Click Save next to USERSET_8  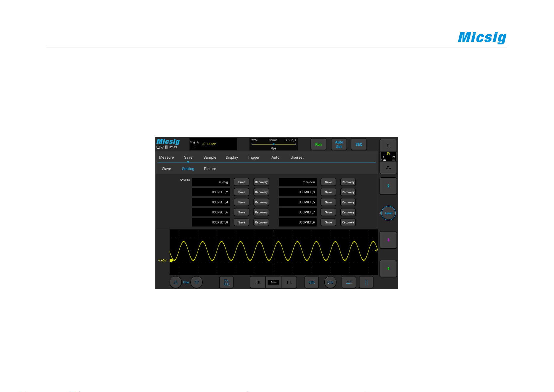241,222
